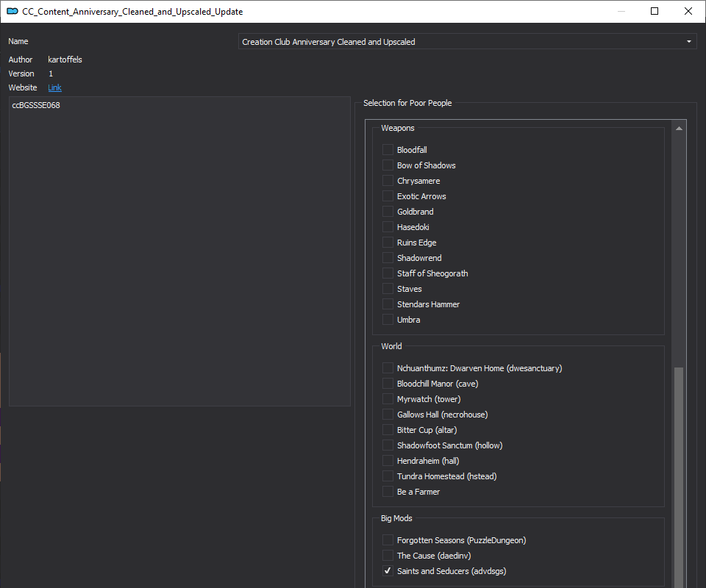The image size is (706, 588).
Task: Check Tundra Homestead (hstead)
Action: 388,476
